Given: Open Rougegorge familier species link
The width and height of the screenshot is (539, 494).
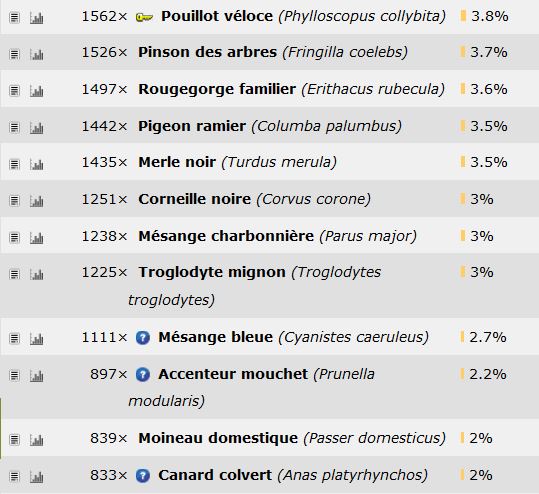Looking at the screenshot, I should 217,89.
